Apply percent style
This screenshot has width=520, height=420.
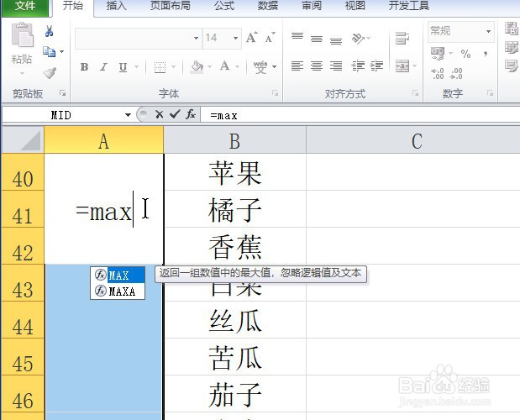click(465, 54)
